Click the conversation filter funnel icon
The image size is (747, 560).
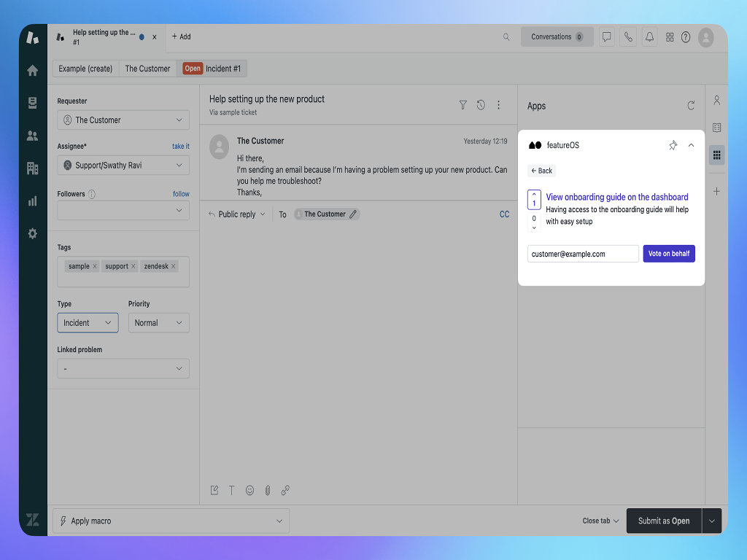pos(462,105)
